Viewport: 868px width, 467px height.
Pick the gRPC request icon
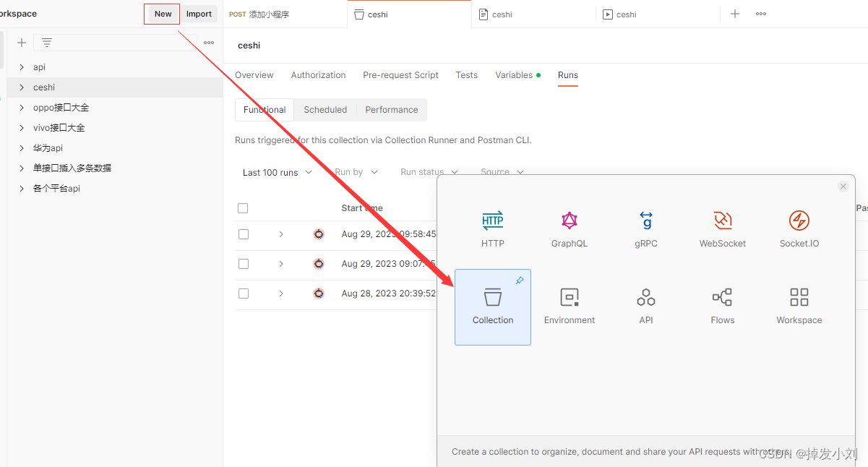[646, 221]
